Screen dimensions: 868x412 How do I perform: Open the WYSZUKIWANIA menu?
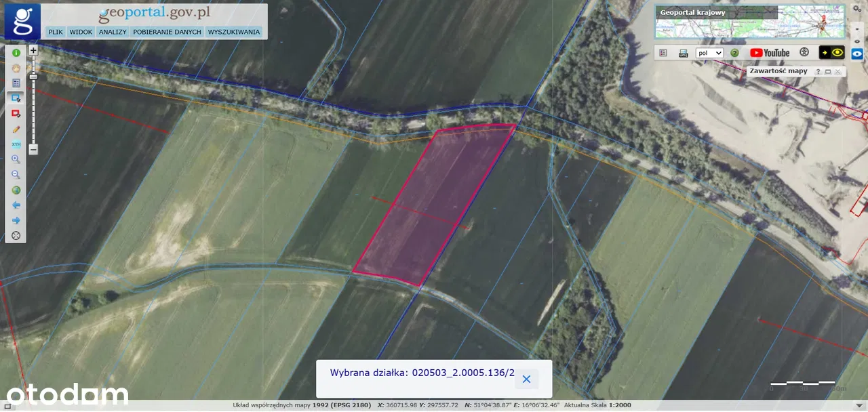click(x=234, y=32)
